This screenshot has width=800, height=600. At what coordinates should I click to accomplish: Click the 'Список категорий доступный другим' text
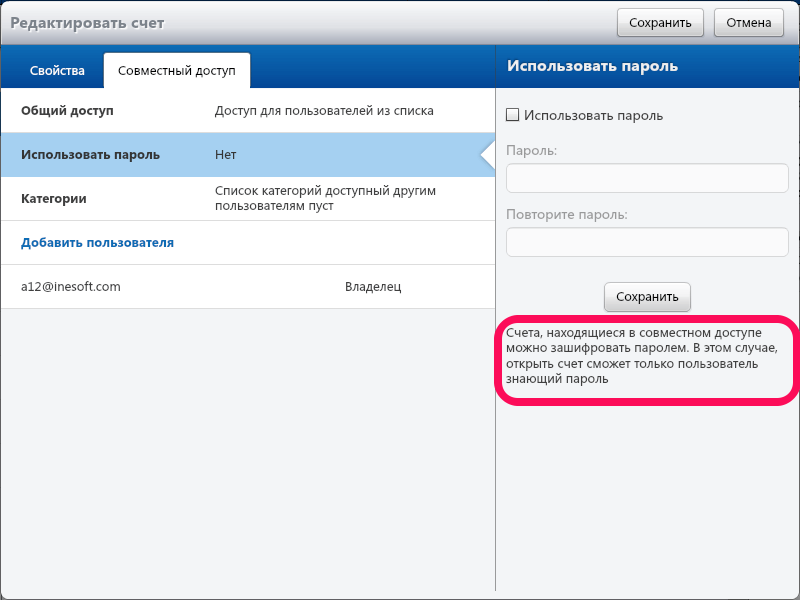click(325, 191)
